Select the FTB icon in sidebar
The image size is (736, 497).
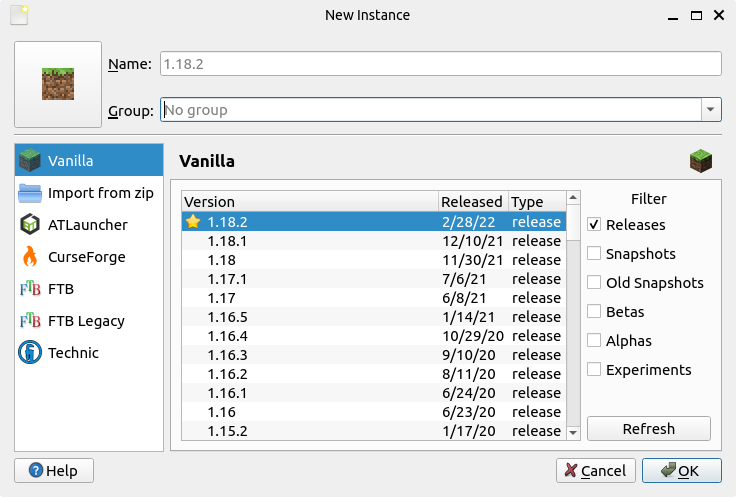[x=31, y=289]
